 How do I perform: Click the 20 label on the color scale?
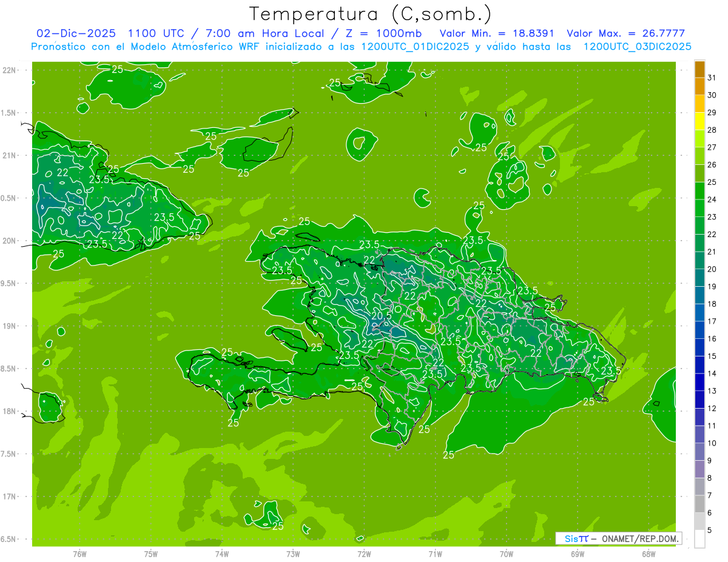[712, 269]
